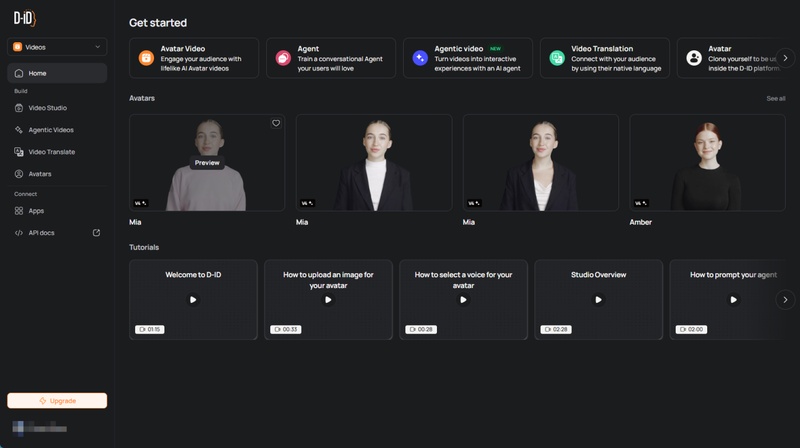Click the Video Studio icon
800x448 pixels.
(19, 108)
